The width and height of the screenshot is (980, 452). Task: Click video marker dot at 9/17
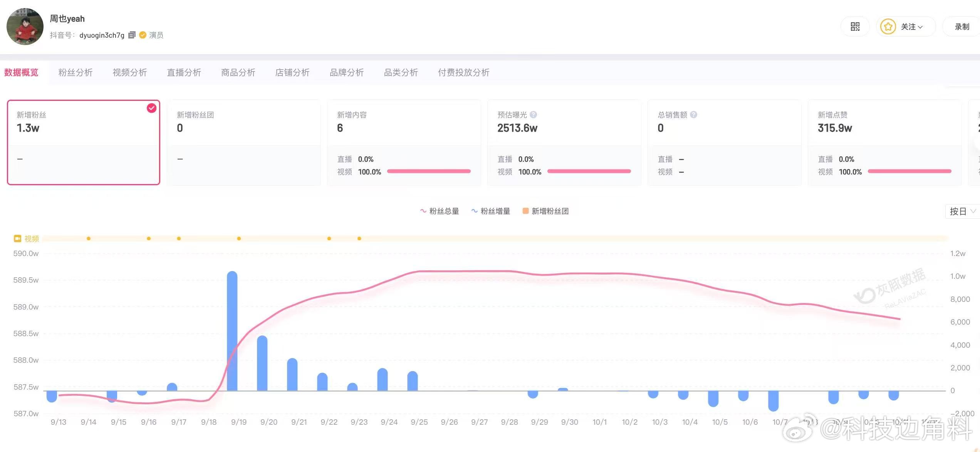(179, 239)
